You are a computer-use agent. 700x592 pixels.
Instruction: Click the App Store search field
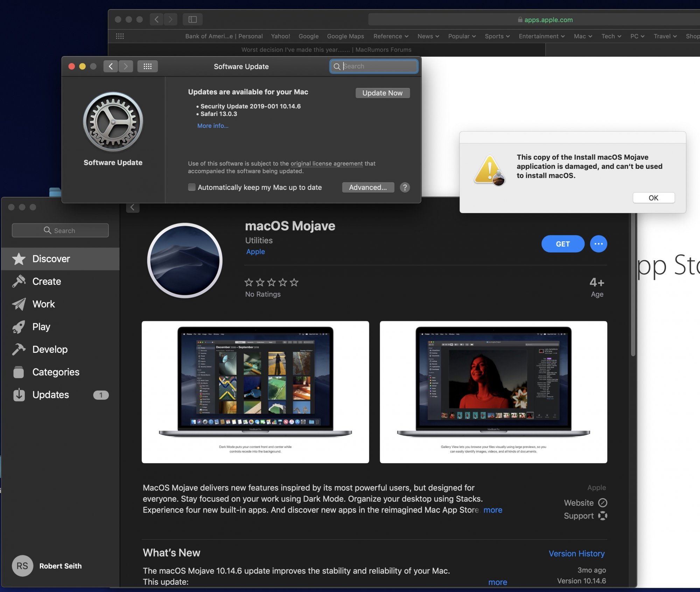tap(60, 230)
